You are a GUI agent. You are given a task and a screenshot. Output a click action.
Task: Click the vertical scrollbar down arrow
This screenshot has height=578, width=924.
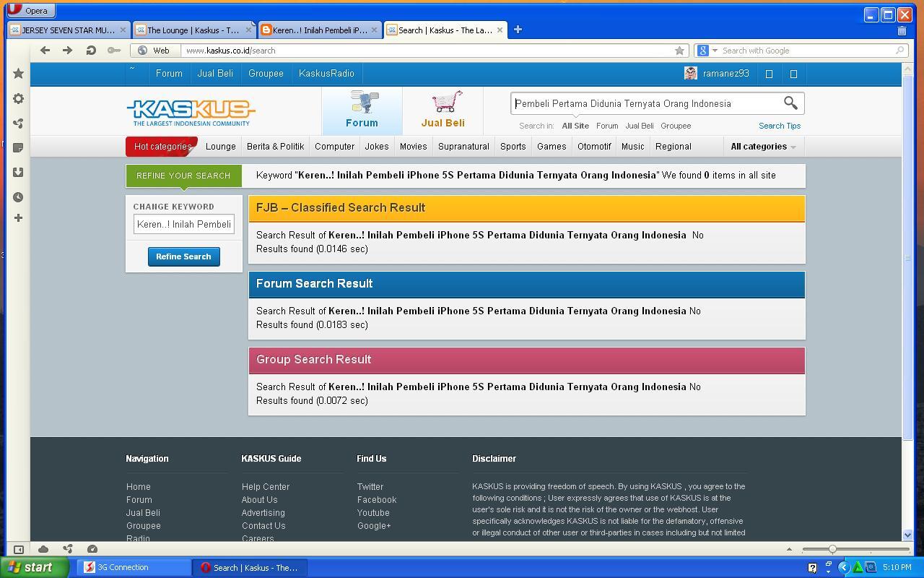(907, 535)
